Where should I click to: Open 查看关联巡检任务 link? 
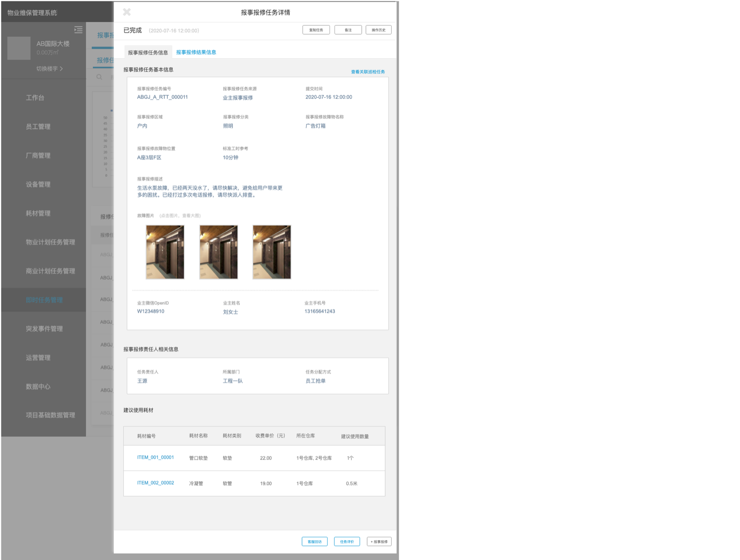click(x=368, y=72)
